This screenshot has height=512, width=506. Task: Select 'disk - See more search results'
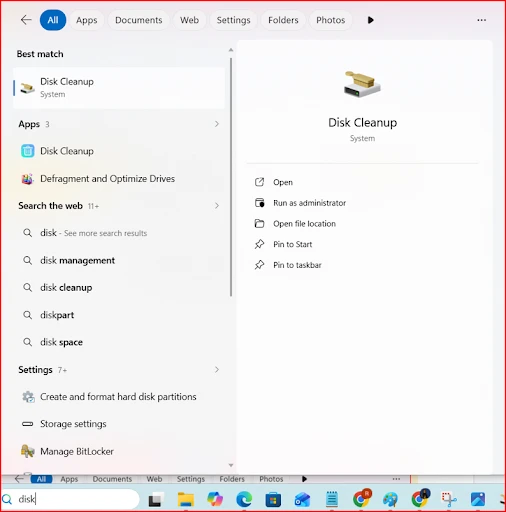(119, 233)
